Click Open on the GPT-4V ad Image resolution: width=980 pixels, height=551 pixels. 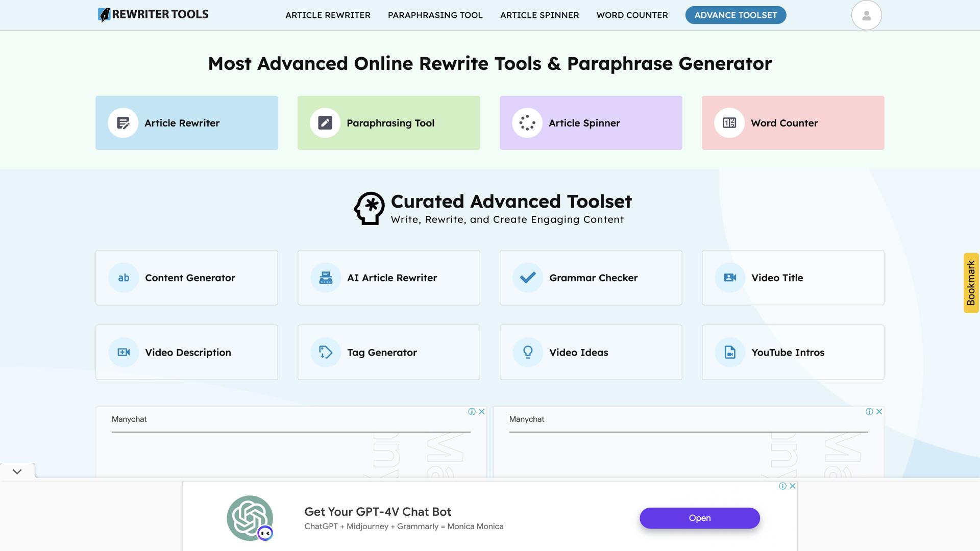click(699, 518)
